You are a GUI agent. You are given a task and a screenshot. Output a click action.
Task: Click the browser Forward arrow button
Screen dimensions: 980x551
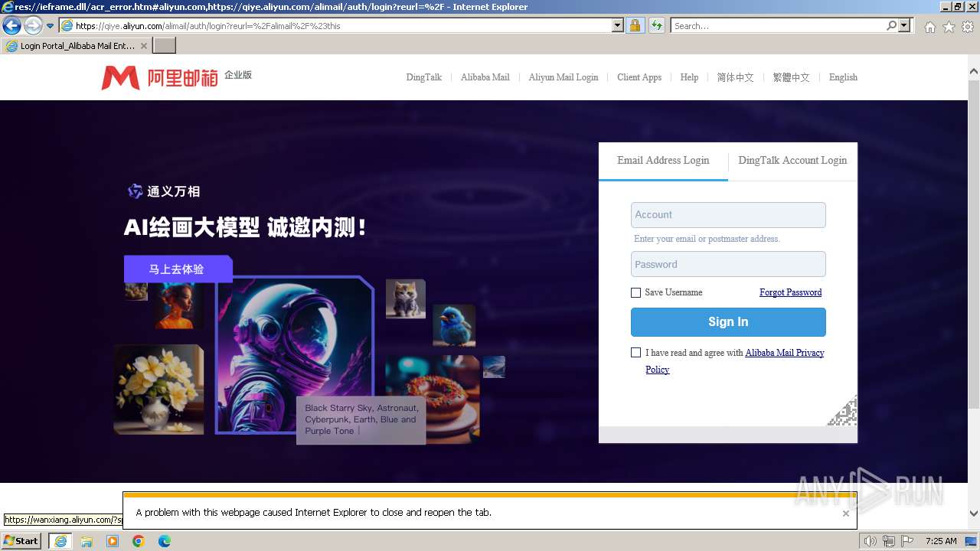tap(33, 25)
